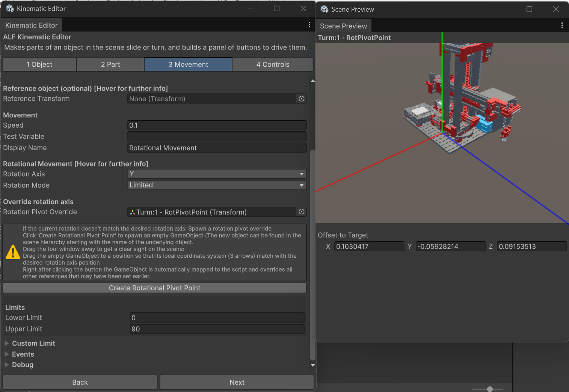
Task: Click the Scene Preview window title icon
Action: pyautogui.click(x=324, y=9)
